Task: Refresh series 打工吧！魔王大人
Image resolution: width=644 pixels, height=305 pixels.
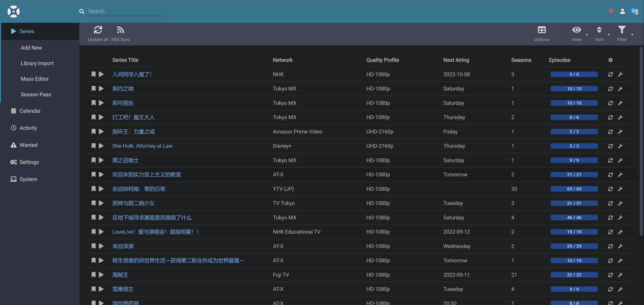Action: pos(610,117)
